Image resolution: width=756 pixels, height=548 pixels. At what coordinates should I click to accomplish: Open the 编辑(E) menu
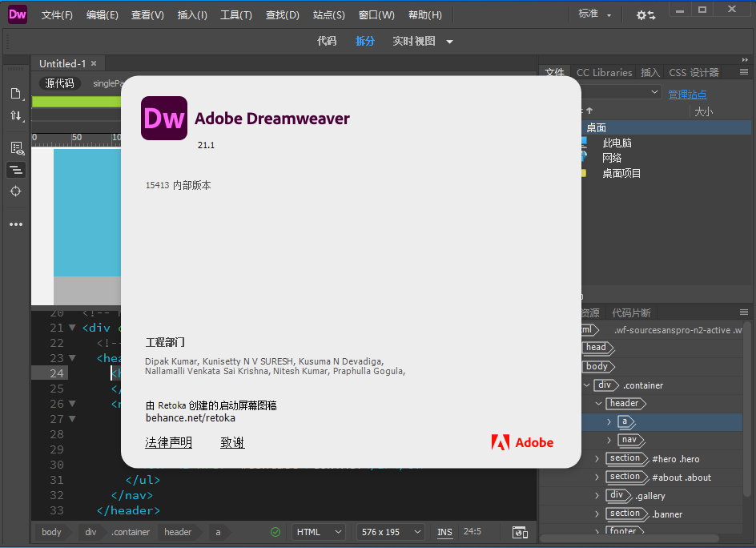pos(103,15)
